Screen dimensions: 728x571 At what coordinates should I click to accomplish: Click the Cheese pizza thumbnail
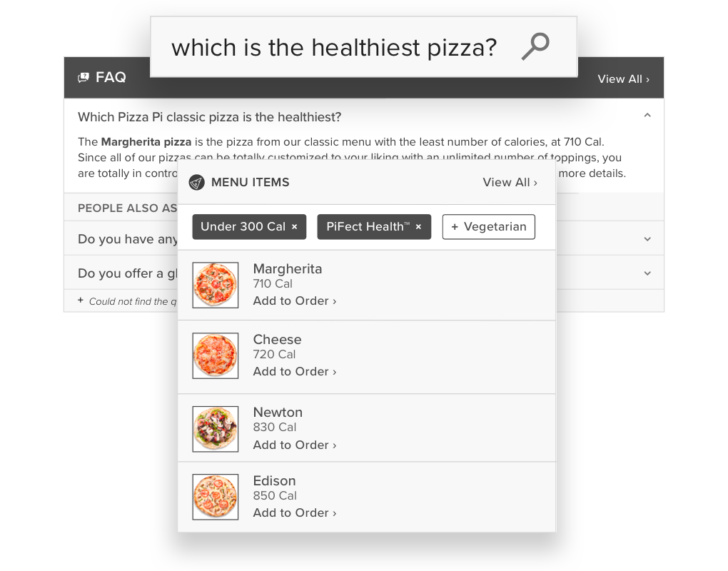(x=216, y=355)
